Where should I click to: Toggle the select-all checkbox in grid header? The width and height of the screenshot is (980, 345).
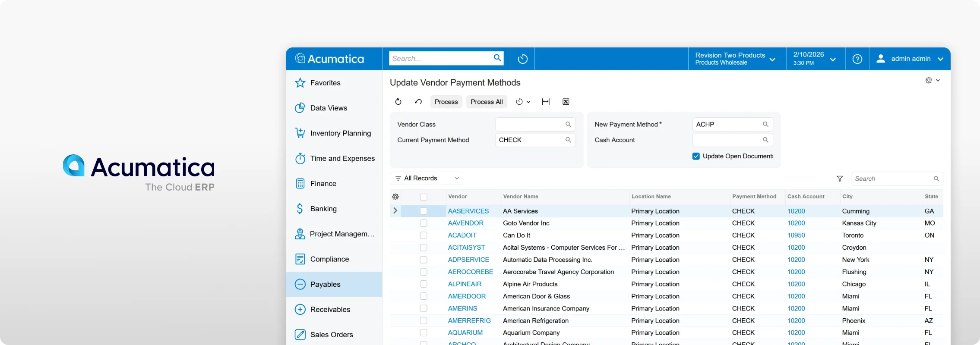coord(424,197)
